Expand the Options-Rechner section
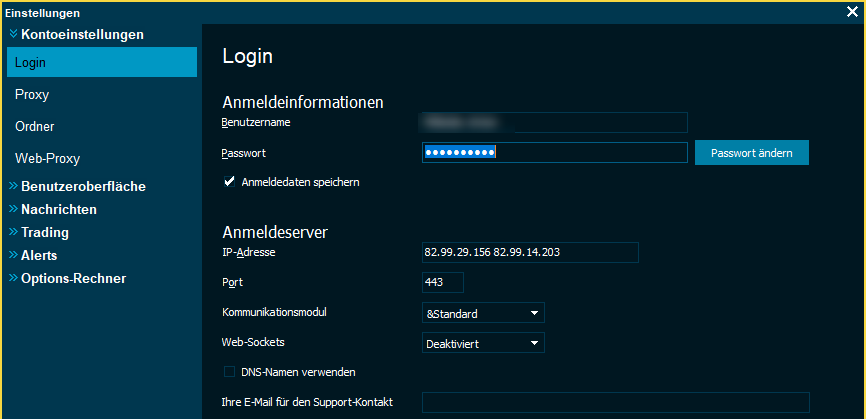The image size is (866, 419). click(x=67, y=279)
